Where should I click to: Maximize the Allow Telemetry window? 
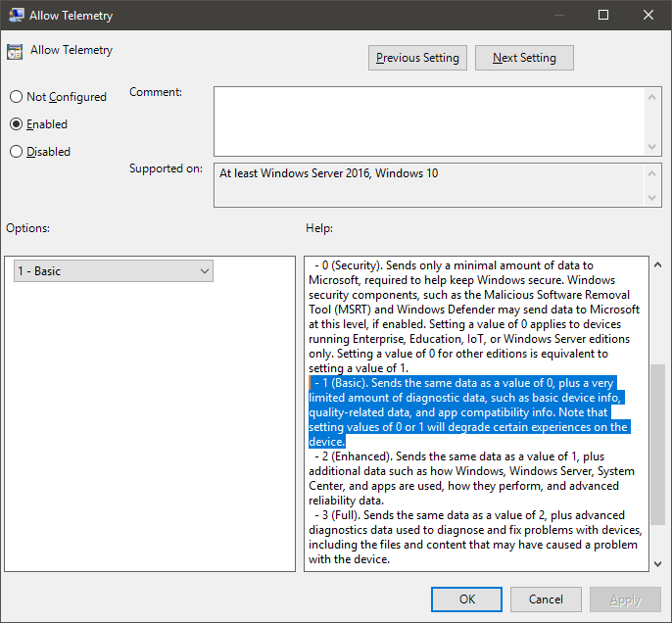coord(603,15)
